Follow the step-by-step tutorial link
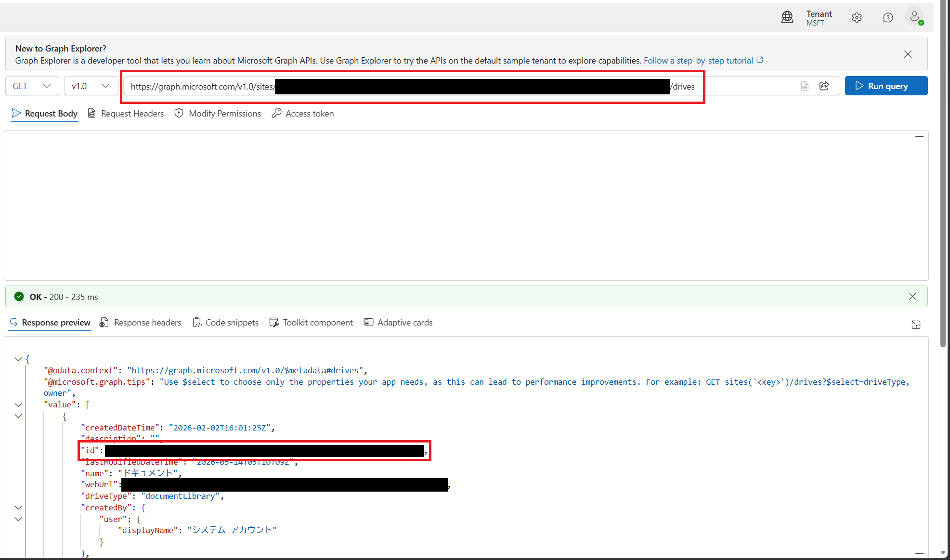This screenshot has height=560, width=950. [703, 61]
